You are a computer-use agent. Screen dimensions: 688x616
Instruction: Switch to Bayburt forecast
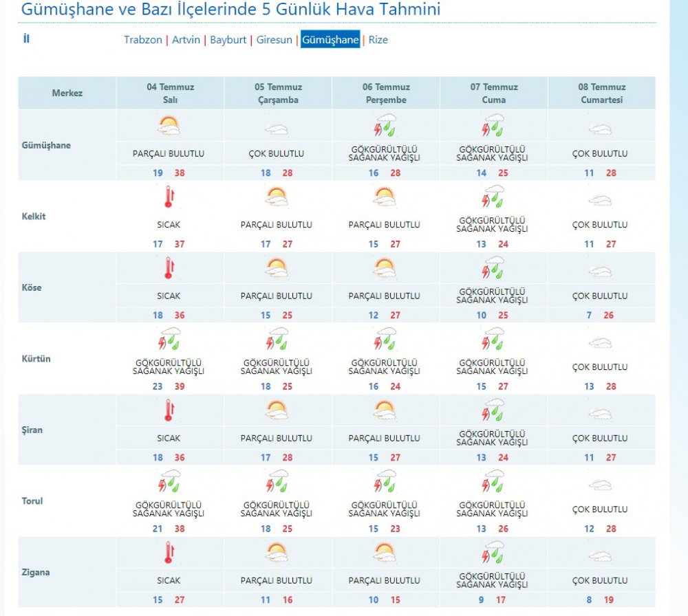coord(228,40)
